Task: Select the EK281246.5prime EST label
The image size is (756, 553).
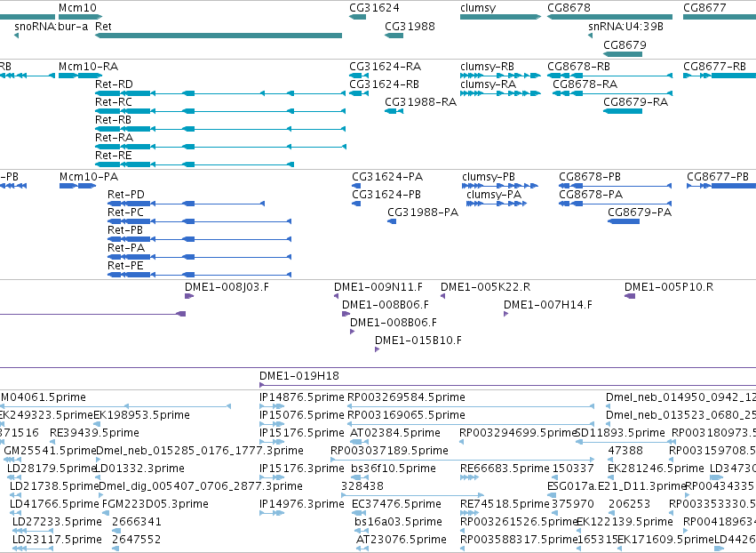Action: (656, 469)
